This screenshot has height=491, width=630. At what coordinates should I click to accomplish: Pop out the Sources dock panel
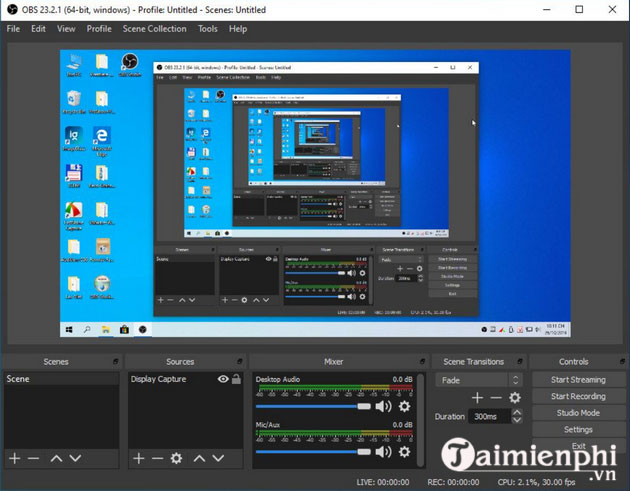pos(240,361)
